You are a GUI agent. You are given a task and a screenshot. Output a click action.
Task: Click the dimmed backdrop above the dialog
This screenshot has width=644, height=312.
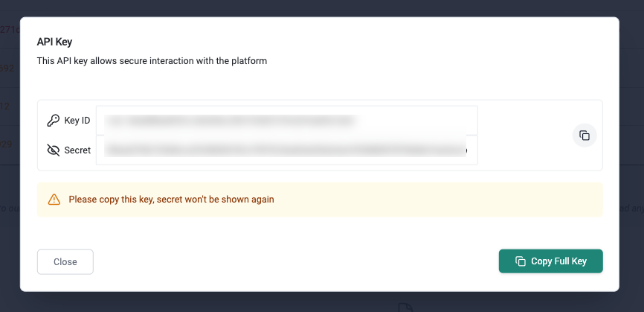pos(322,7)
